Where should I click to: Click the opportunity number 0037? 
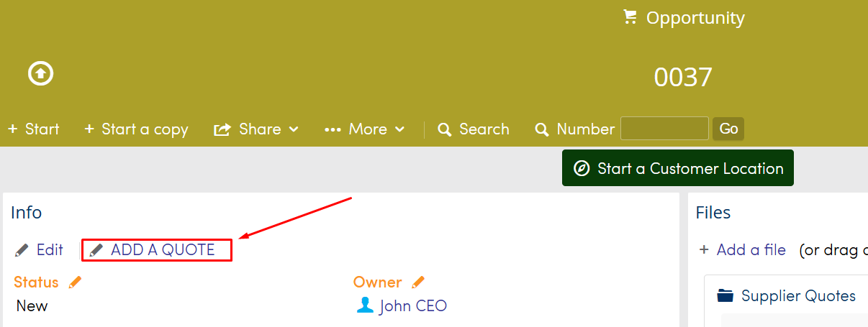[683, 77]
